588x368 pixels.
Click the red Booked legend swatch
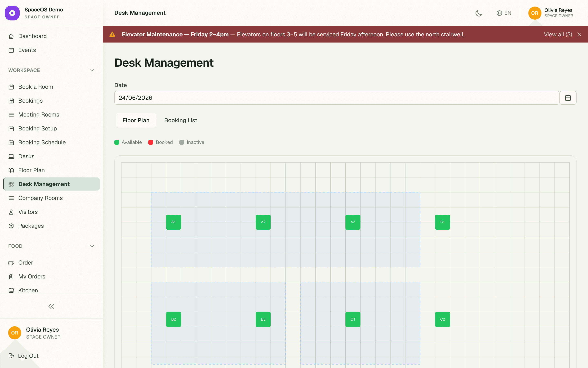[151, 142]
